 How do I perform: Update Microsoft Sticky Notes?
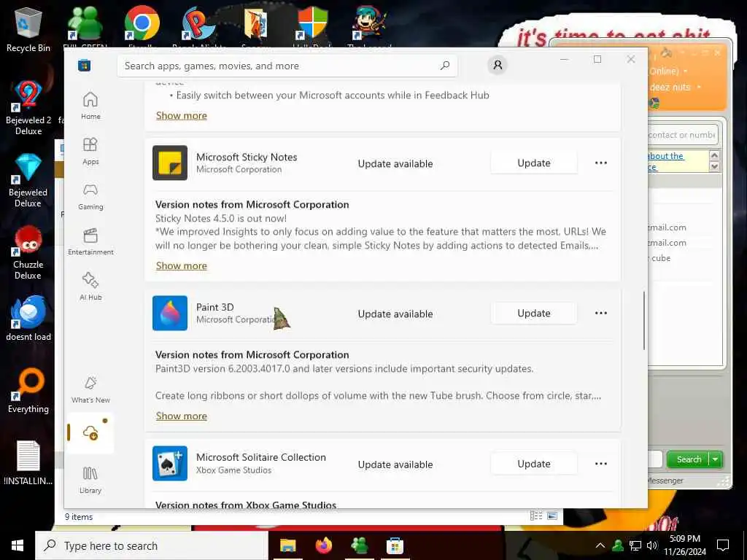click(x=533, y=163)
